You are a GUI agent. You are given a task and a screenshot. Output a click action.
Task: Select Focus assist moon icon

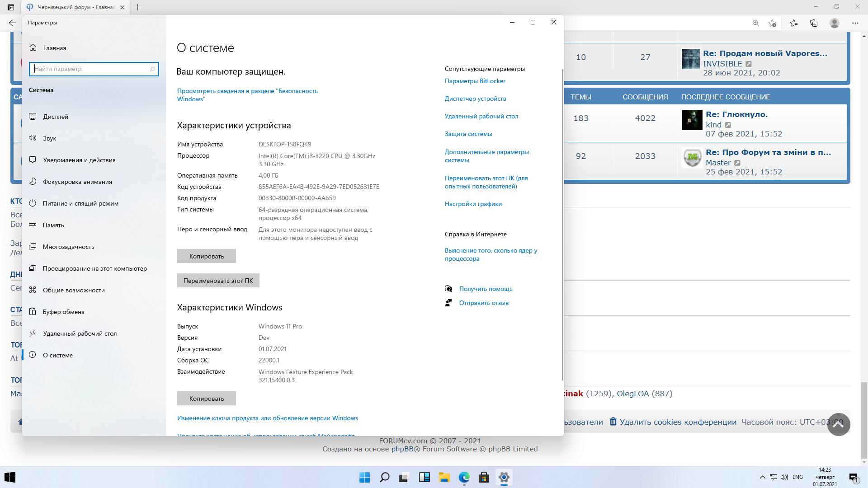[x=33, y=182]
